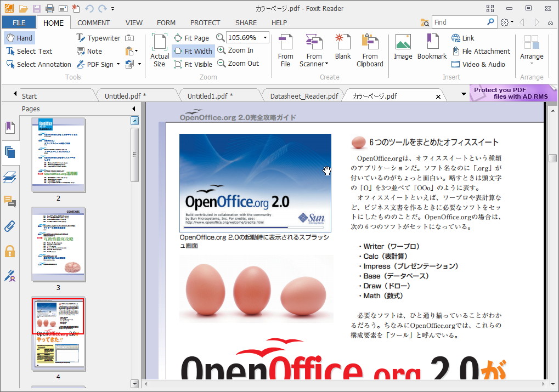Open the Arrange dropdown menu

[531, 62]
